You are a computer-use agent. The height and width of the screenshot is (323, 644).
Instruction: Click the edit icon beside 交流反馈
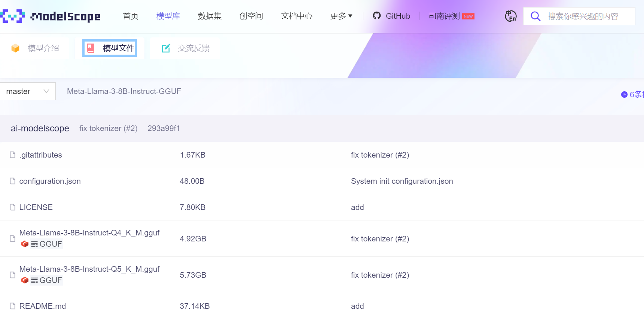pyautogui.click(x=166, y=48)
